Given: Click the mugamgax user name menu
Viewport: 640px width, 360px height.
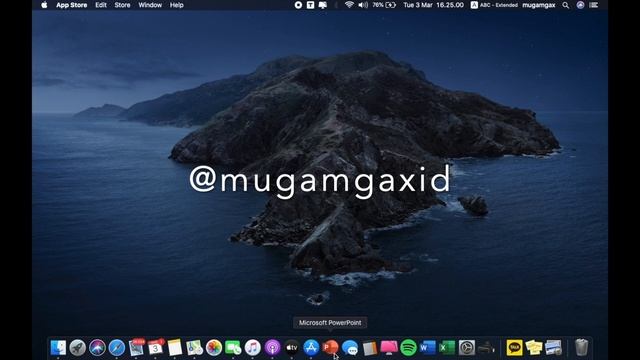Looking at the screenshot, I should click(x=539, y=5).
